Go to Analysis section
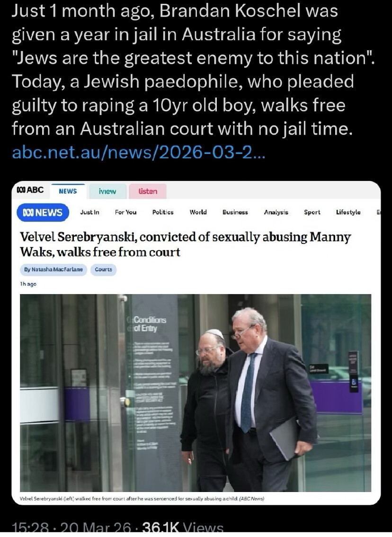Viewport: 392px width, 537px height. pyautogui.click(x=276, y=212)
